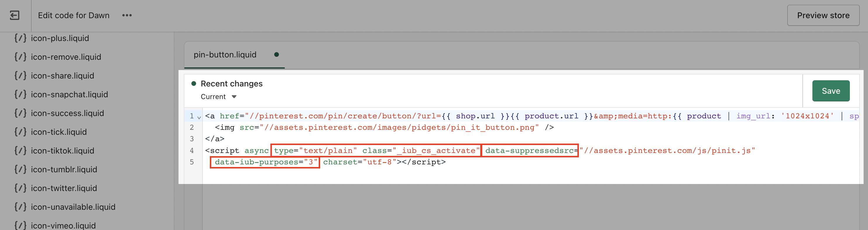Click the unsaved dot on pin-button.liquid tab
Screen dimensions: 868x230
click(276, 54)
